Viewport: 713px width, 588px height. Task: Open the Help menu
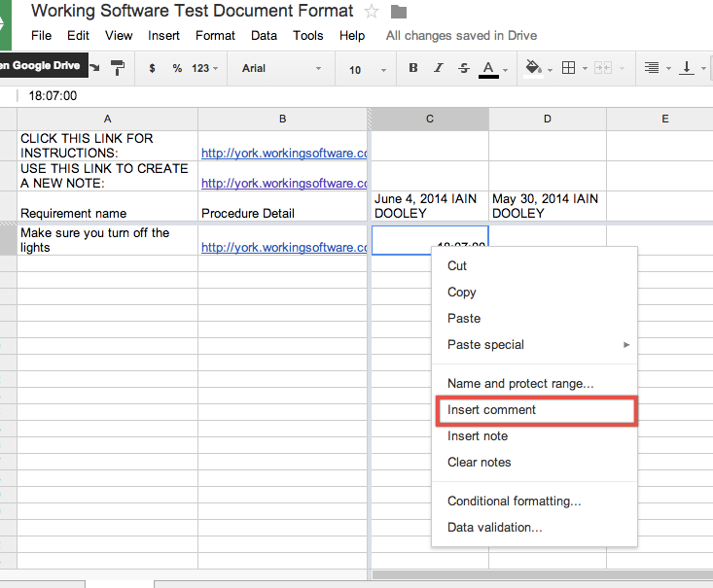(352, 35)
